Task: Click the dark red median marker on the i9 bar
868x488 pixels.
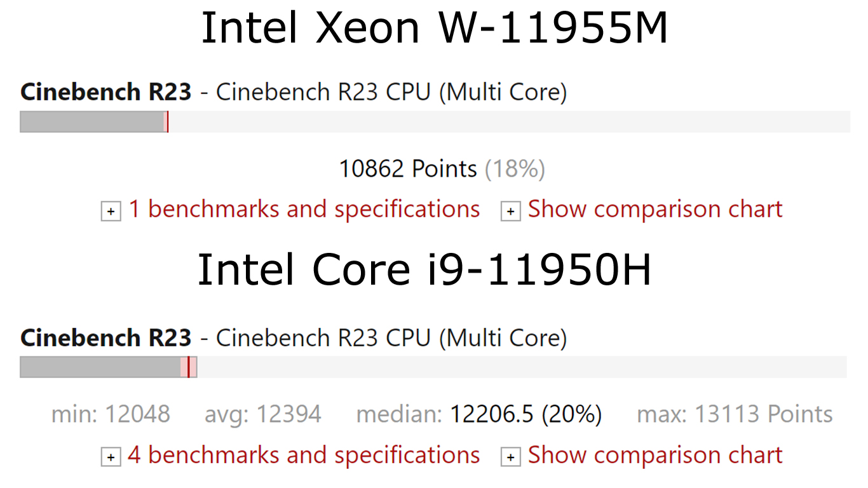Action: (x=189, y=367)
